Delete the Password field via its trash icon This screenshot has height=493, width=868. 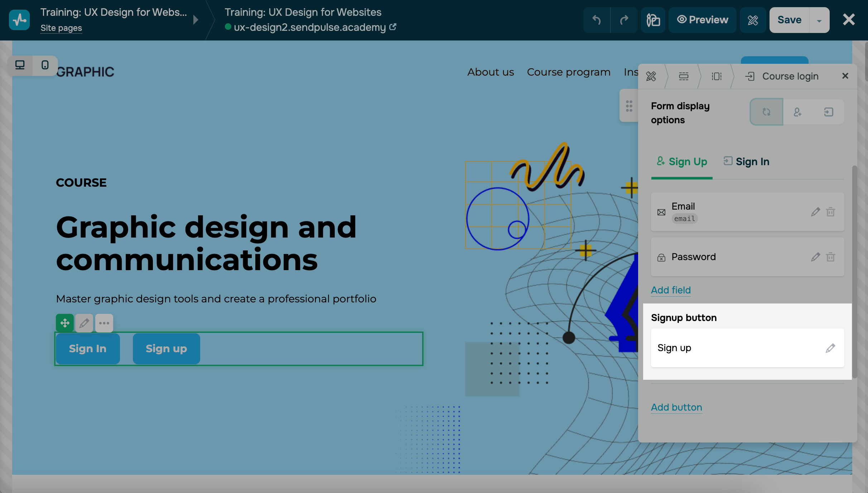830,257
